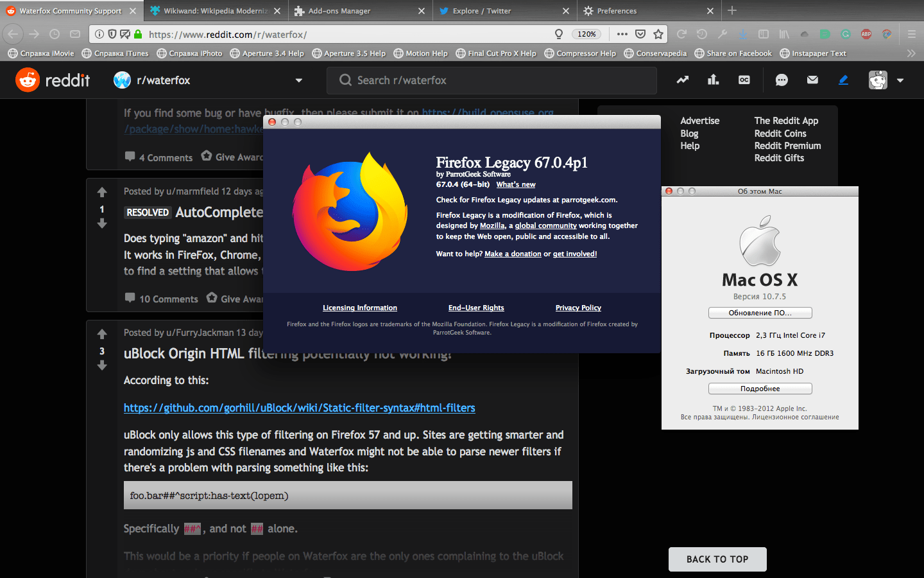Click the BACK TO TOP button

pos(717,559)
